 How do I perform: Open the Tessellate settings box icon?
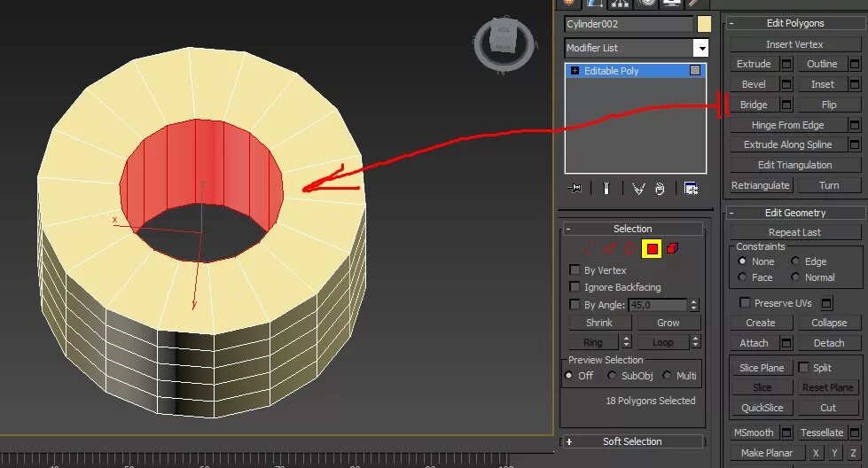pos(854,433)
